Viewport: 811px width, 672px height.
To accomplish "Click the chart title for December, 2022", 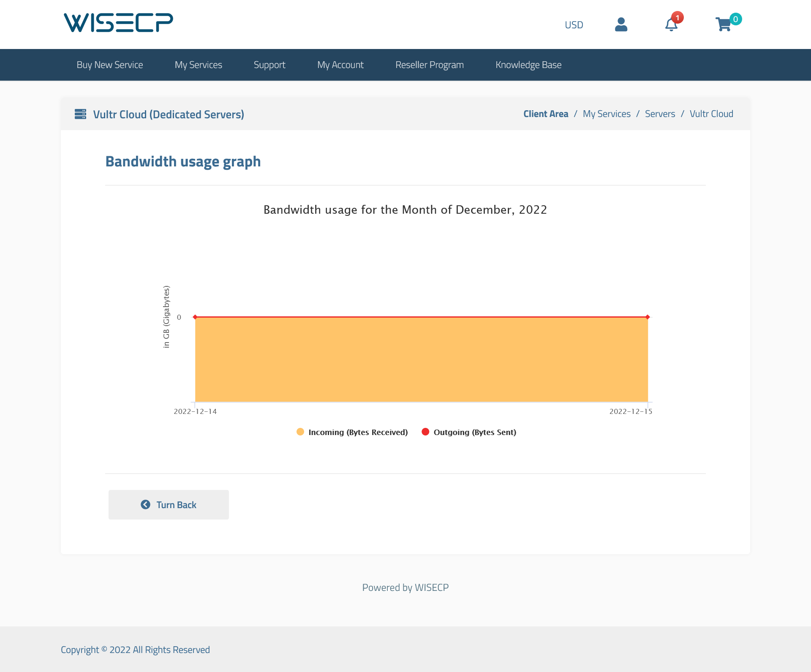I will (405, 210).
